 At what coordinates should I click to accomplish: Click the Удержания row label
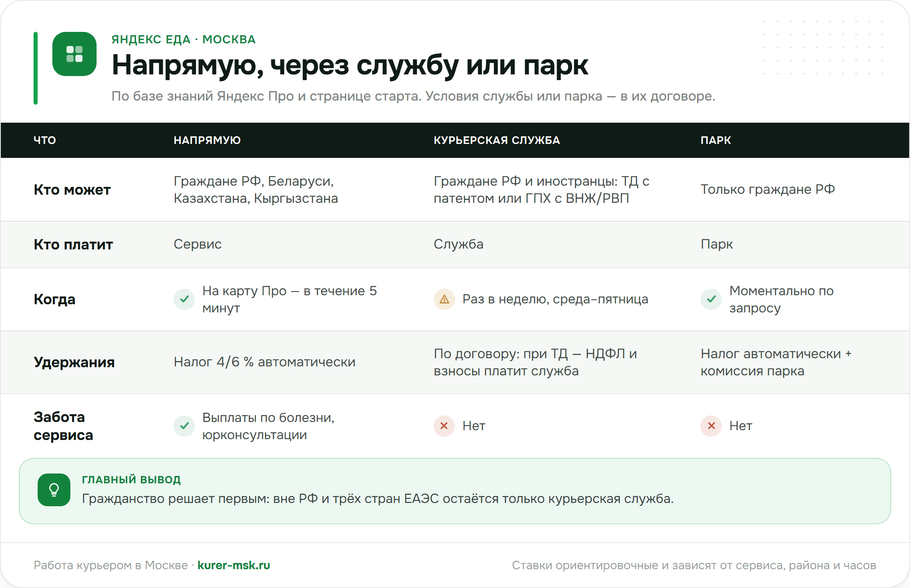(x=74, y=362)
